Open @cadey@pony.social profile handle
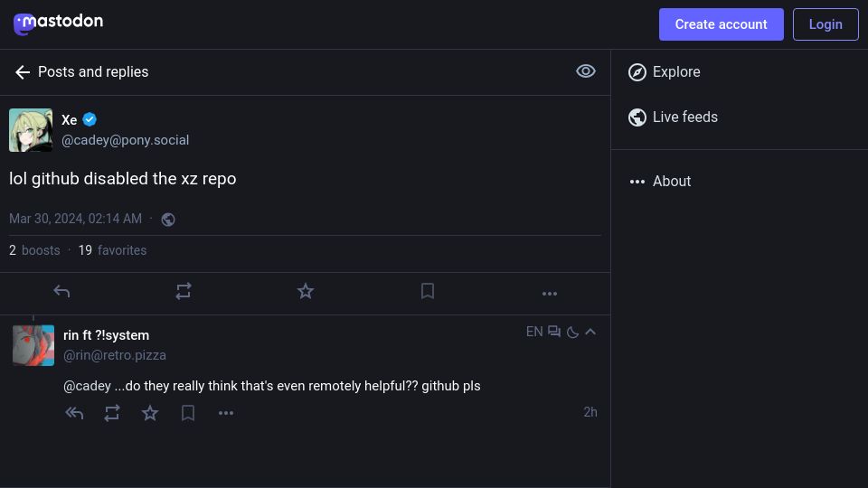The height and width of the screenshot is (488, 868). [x=125, y=141]
